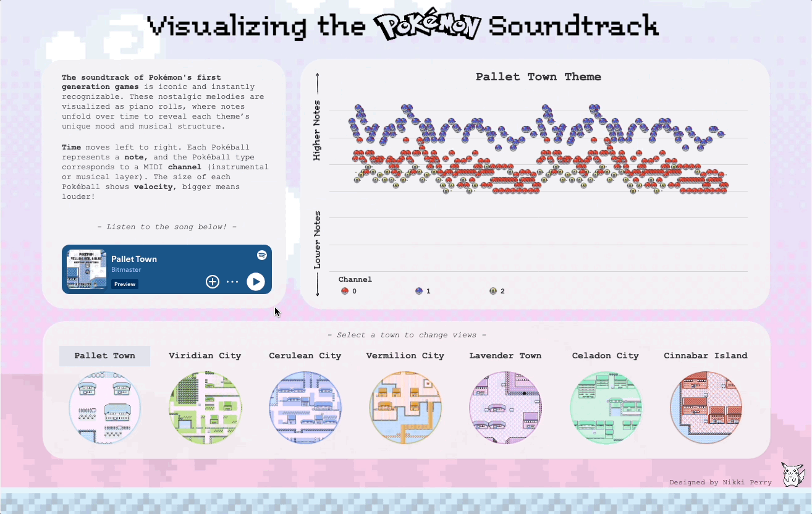812x514 pixels.
Task: Switch to Viridian City view
Action: coord(205,356)
